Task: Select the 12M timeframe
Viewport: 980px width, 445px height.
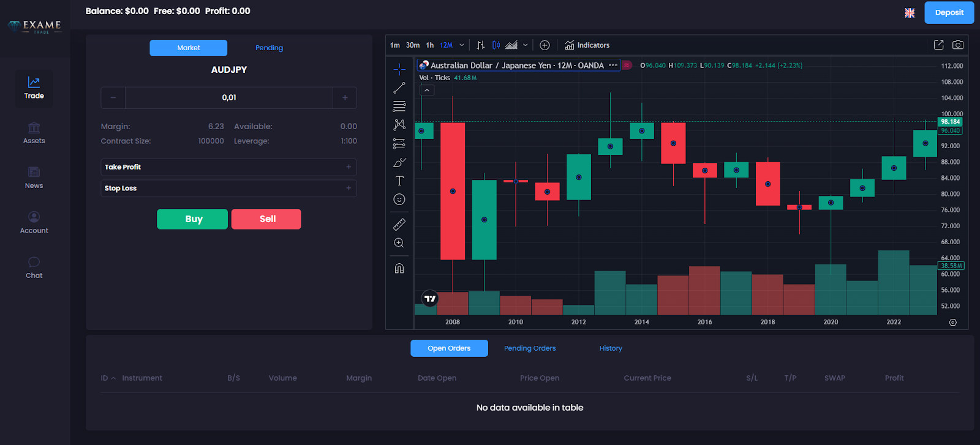Action: [447, 45]
